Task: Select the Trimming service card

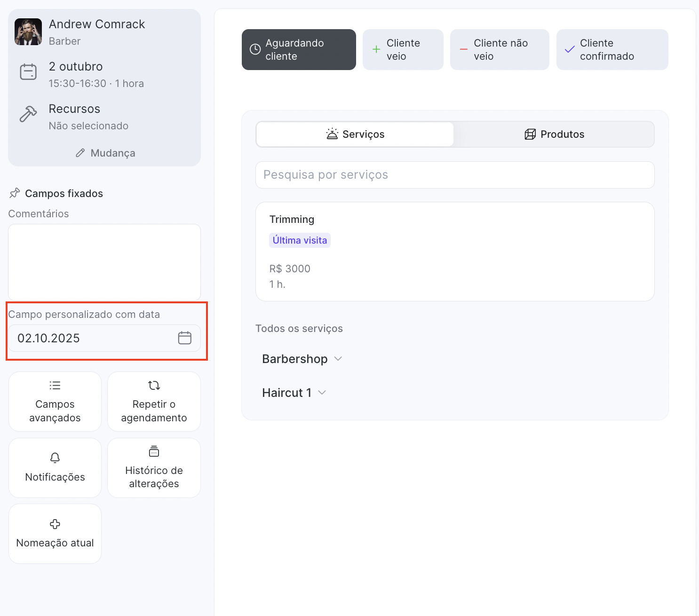Action: pos(454,252)
